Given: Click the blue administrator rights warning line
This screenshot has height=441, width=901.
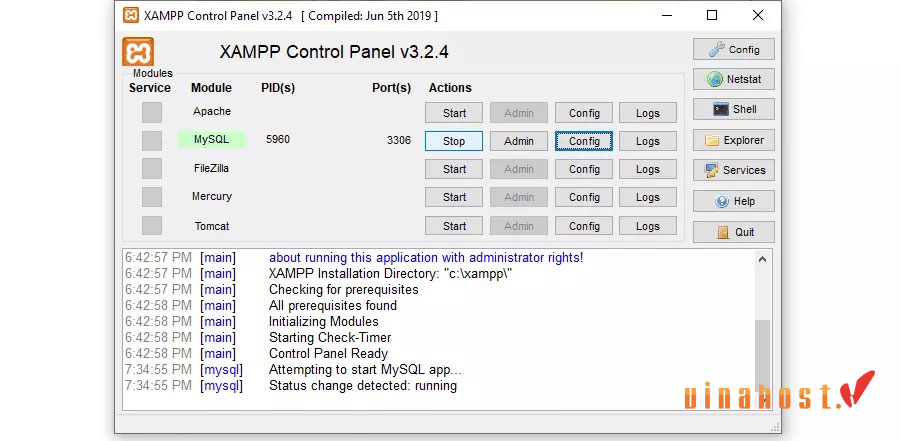Looking at the screenshot, I should point(426,258).
